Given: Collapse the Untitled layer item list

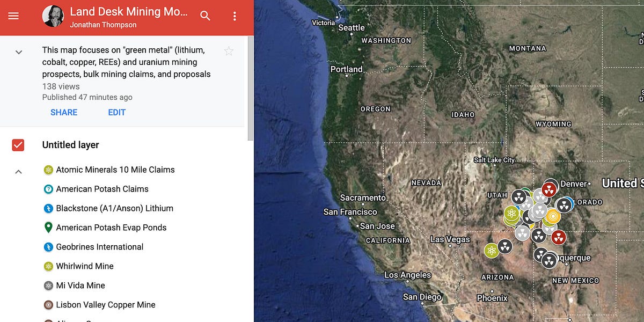Looking at the screenshot, I should tap(18, 171).
